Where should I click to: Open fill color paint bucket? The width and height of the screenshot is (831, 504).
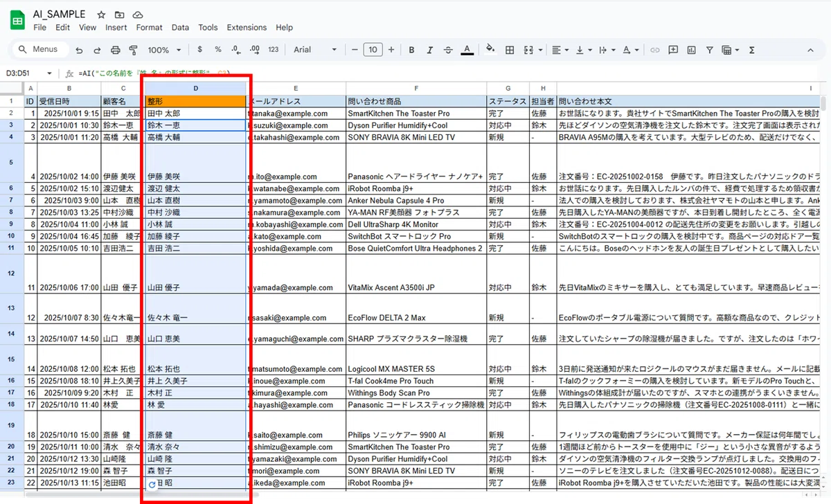click(x=490, y=50)
